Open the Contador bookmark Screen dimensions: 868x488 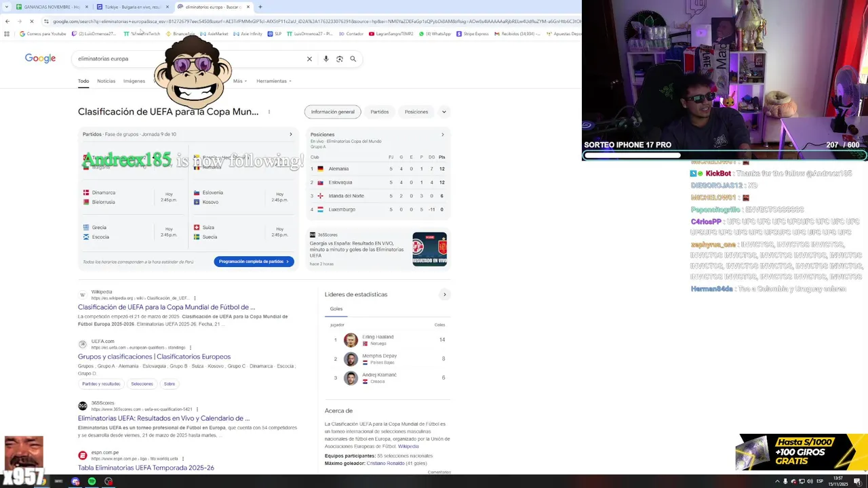point(351,34)
